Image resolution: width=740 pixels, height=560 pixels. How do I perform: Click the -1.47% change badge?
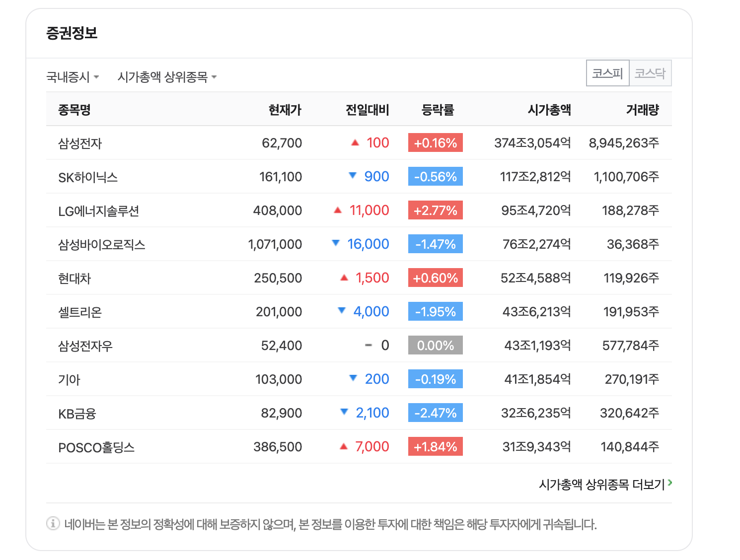coord(436,244)
